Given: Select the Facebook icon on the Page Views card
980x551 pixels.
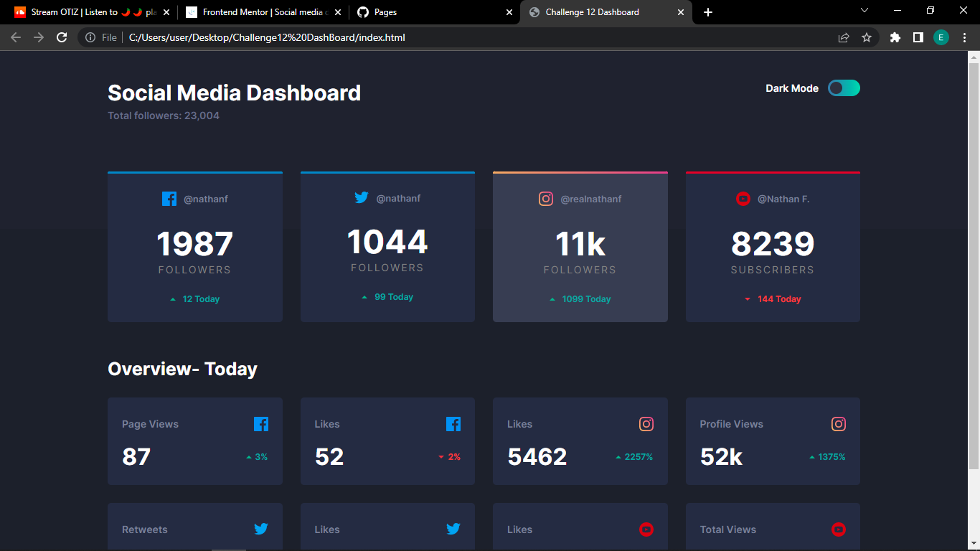Looking at the screenshot, I should [261, 424].
